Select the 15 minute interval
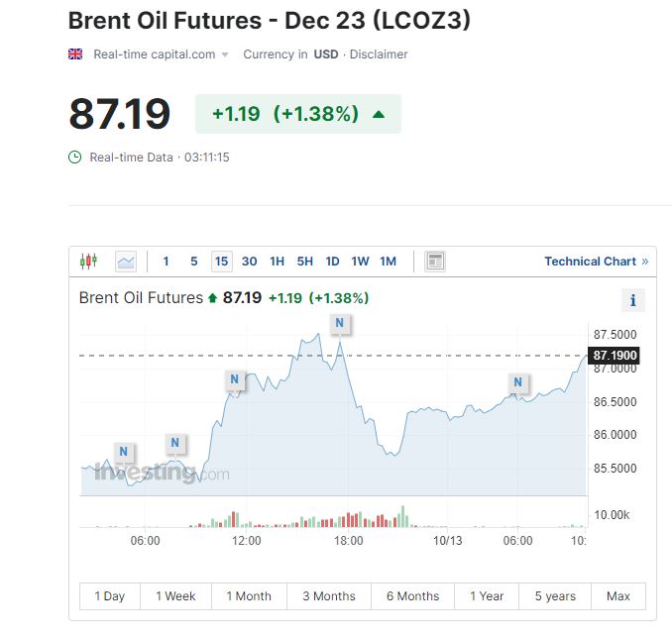The height and width of the screenshot is (637, 672). [221, 262]
